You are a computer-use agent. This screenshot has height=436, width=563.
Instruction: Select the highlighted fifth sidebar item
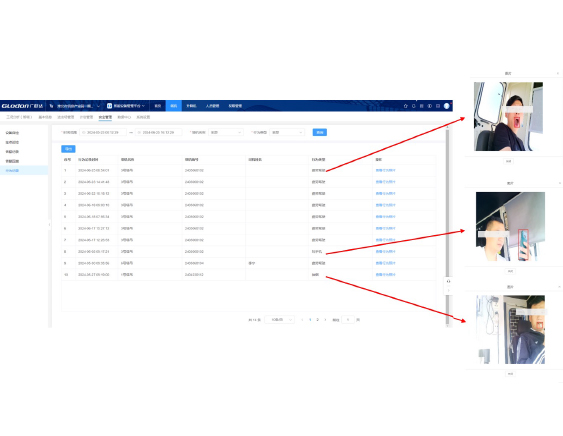24,170
